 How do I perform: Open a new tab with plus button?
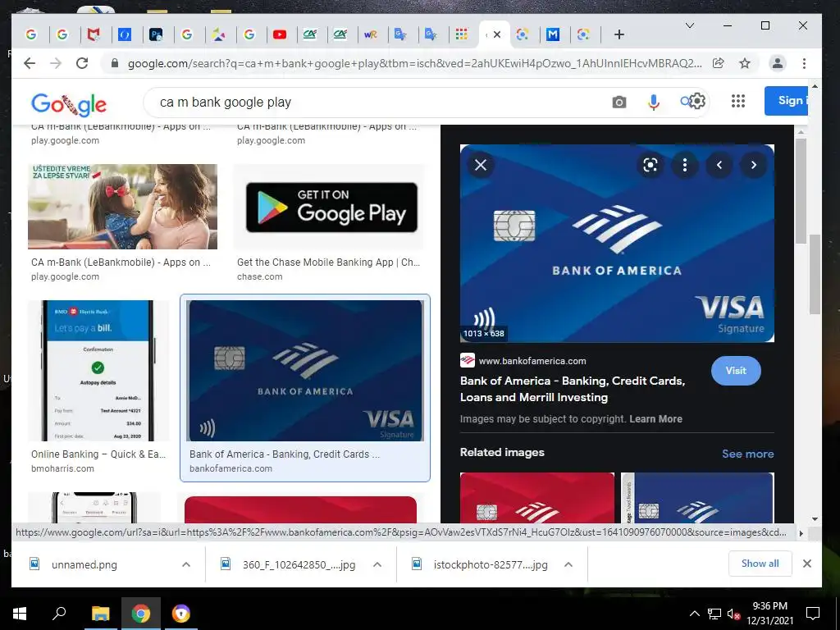(619, 34)
